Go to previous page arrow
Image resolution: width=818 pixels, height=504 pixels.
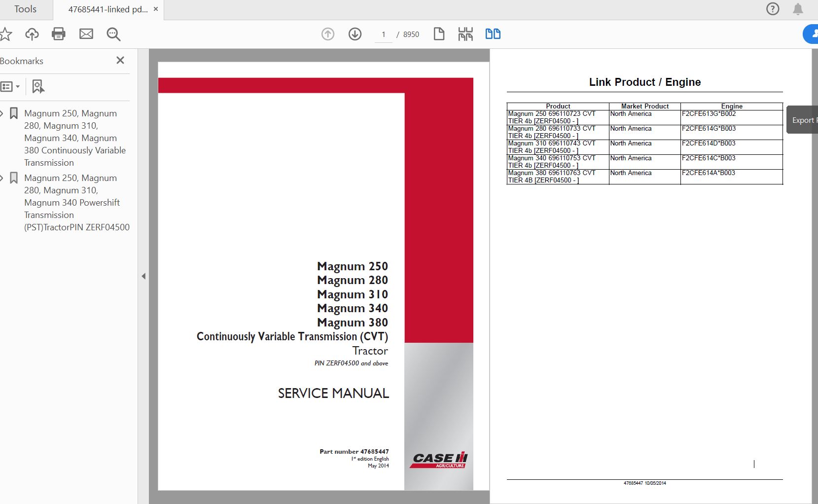coord(328,34)
